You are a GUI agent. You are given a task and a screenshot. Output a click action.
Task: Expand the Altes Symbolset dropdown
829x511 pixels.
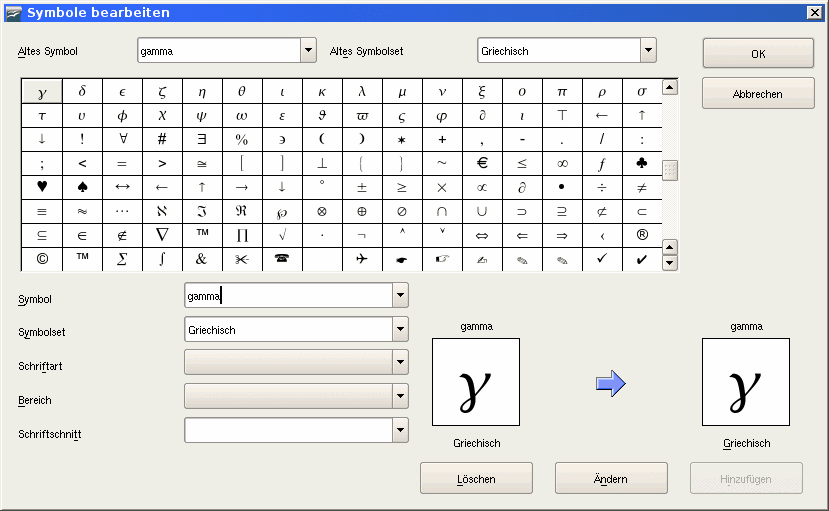(648, 51)
